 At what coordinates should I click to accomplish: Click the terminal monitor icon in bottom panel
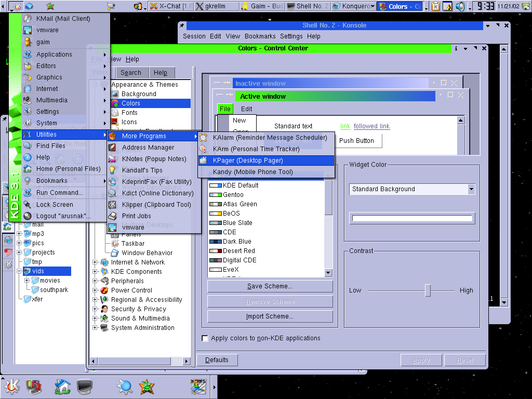point(84,387)
